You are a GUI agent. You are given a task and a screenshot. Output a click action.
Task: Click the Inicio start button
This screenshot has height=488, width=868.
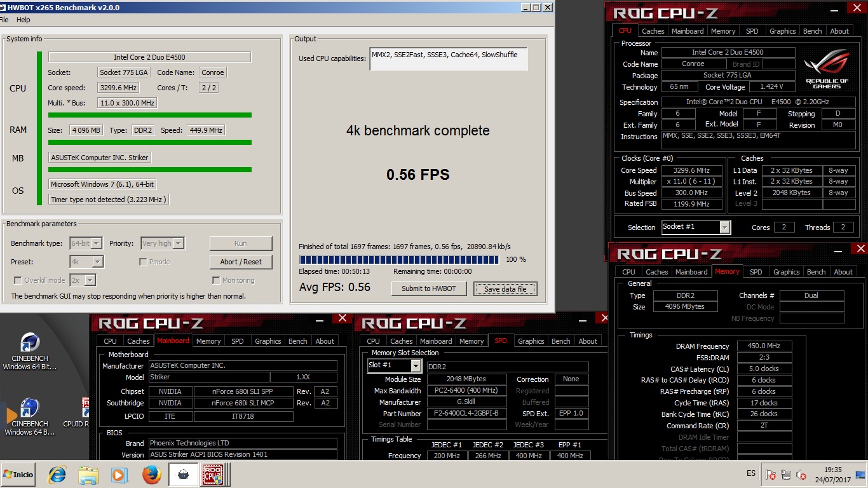[19, 474]
